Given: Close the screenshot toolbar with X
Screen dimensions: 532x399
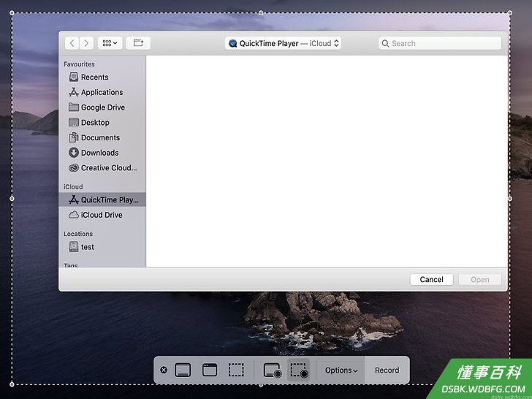Looking at the screenshot, I should coord(164,370).
